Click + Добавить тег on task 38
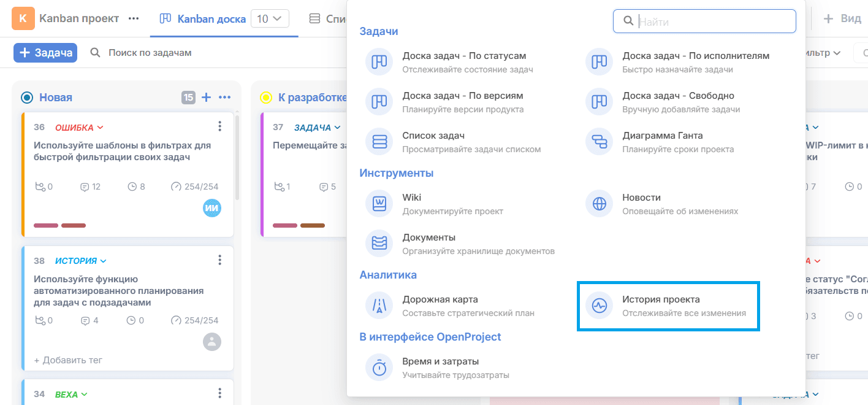868x405 pixels. (x=68, y=360)
